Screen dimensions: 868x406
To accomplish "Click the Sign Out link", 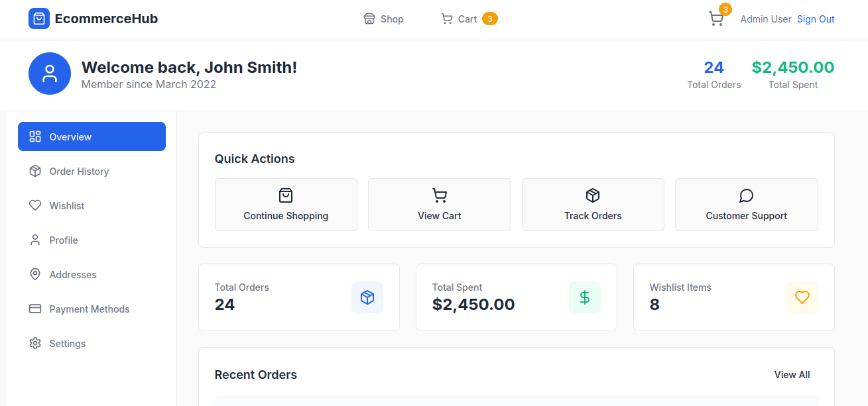I will coord(816,19).
